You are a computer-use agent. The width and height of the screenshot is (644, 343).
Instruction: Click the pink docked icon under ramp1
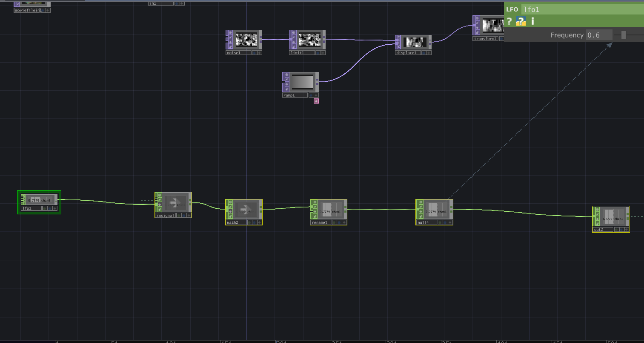[316, 101]
